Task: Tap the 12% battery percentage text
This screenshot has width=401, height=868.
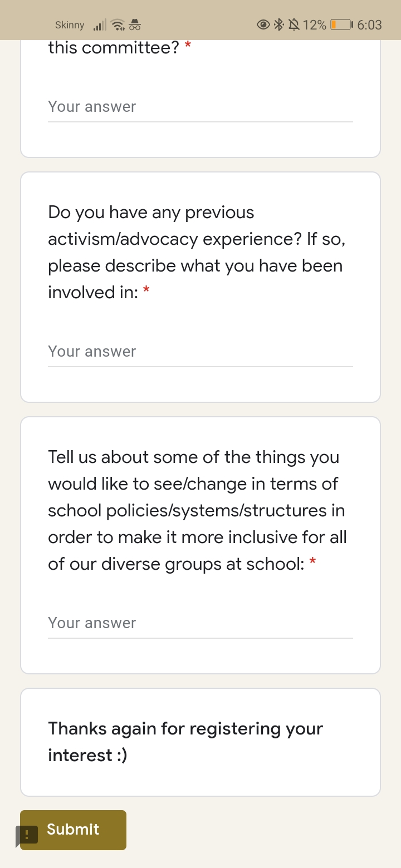Action: coord(315,24)
